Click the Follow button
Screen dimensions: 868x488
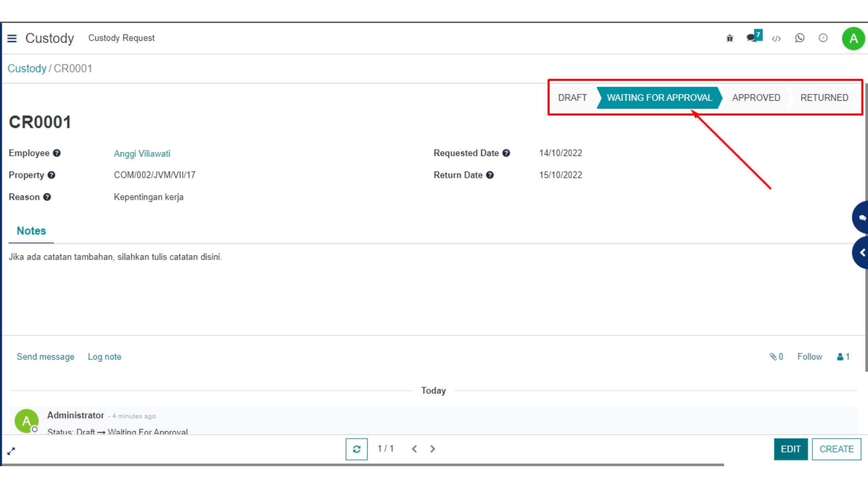810,357
